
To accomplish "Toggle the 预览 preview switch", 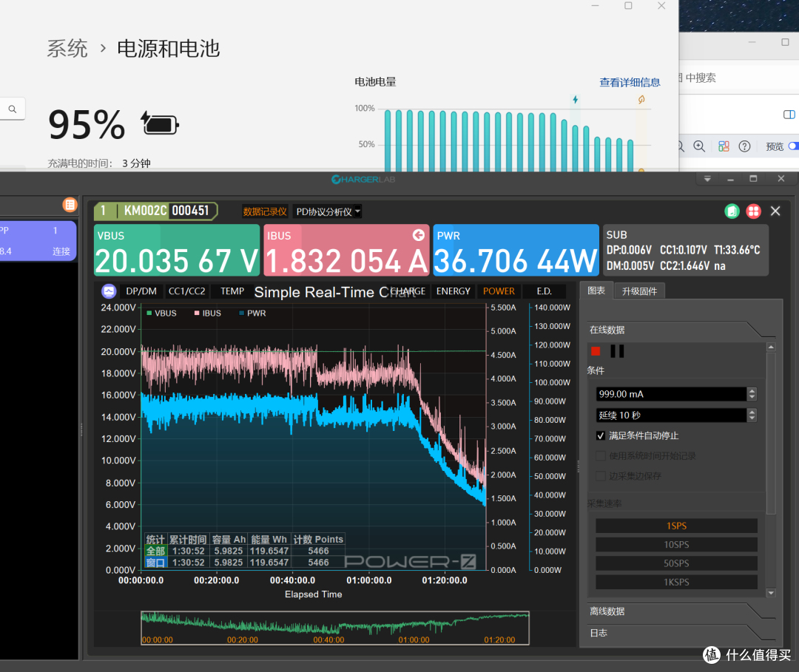I will 793,146.
